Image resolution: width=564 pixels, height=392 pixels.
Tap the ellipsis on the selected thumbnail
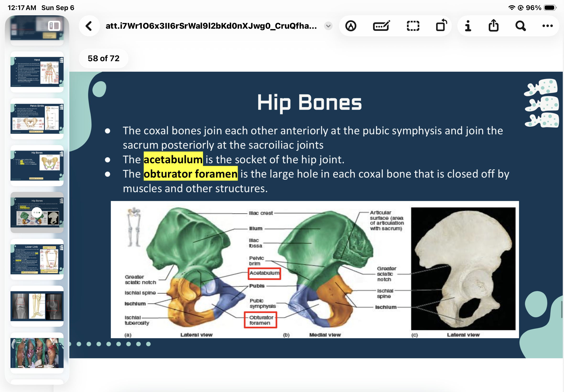pos(37,212)
